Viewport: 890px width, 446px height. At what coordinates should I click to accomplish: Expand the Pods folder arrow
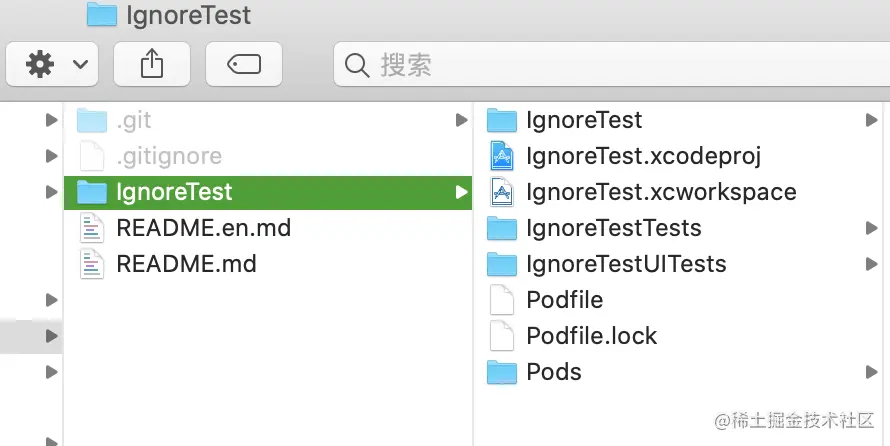871,372
